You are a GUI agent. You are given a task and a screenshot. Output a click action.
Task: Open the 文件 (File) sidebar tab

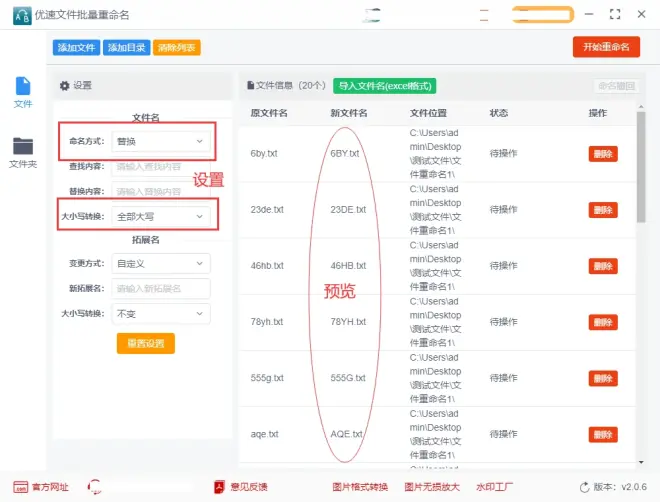(22, 92)
